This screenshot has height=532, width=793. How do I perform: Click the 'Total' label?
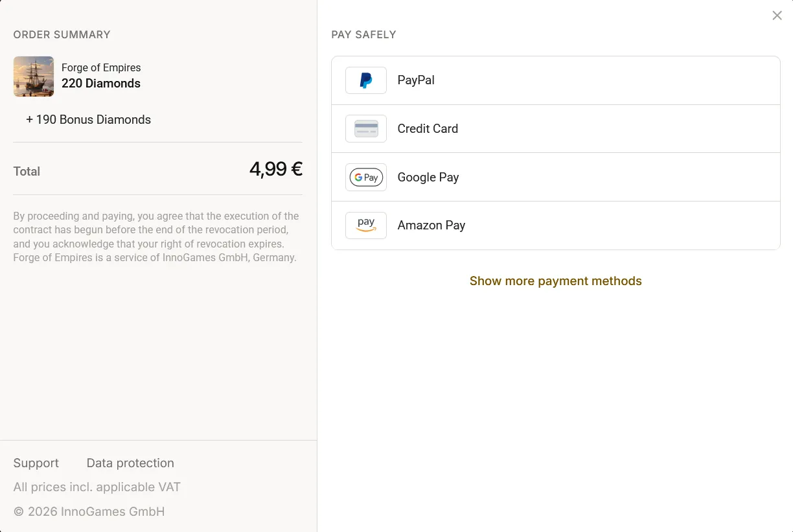click(27, 171)
